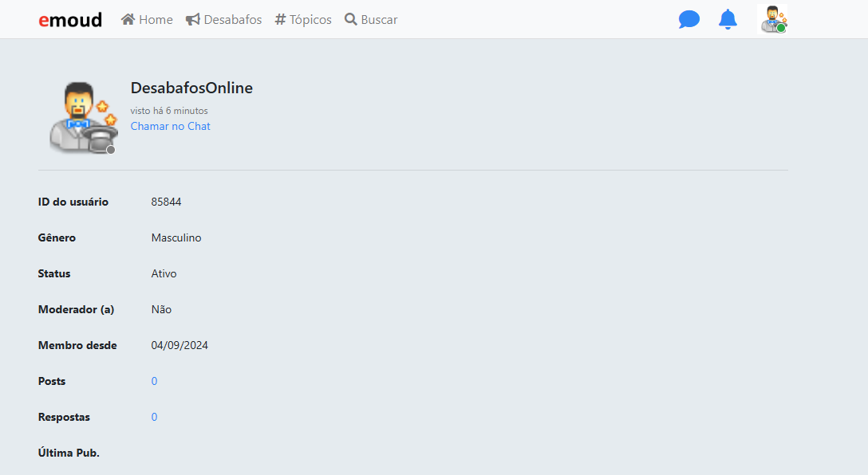Open the Home nav link
868x475 pixels.
click(x=147, y=19)
